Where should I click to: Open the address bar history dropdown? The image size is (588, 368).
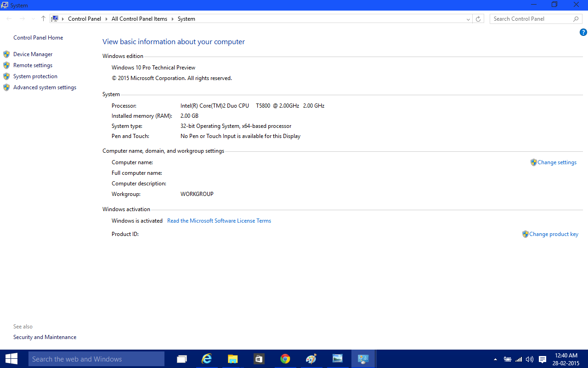pyautogui.click(x=468, y=19)
